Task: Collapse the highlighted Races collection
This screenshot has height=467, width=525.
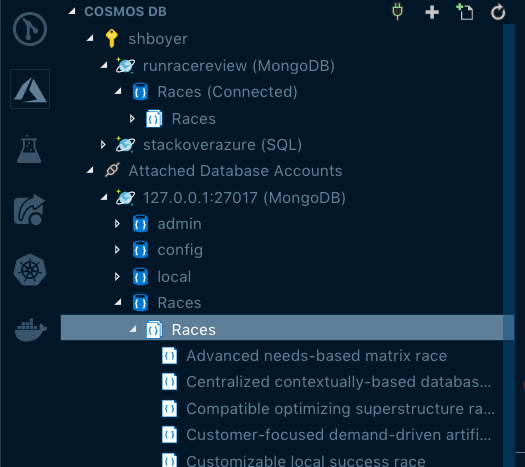Action: (x=133, y=329)
